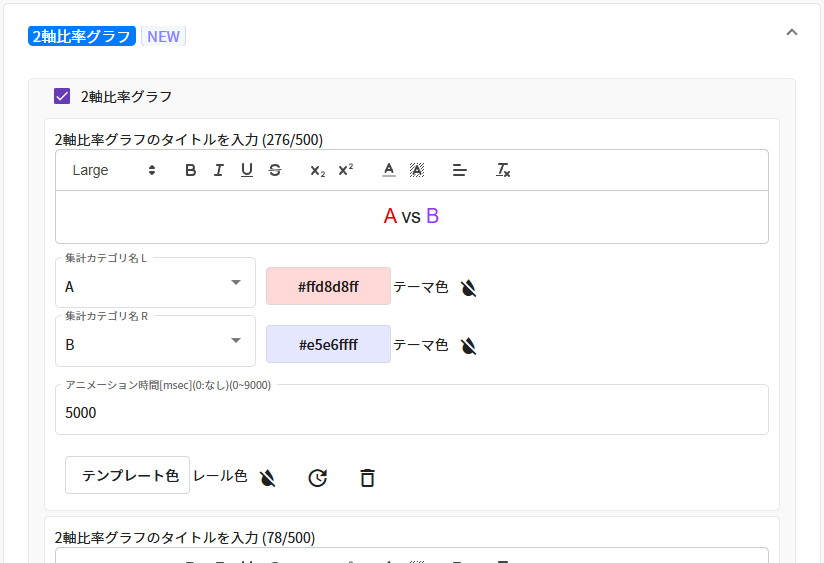Click the reset color icon beside レール色
Image resolution: width=824 pixels, height=563 pixels.
coord(267,477)
